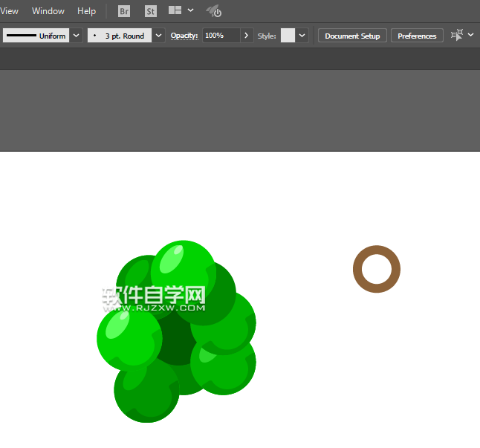Screen dimensions: 480x448
Task: Open Adobe Bridge via the Br icon
Action: [124, 11]
